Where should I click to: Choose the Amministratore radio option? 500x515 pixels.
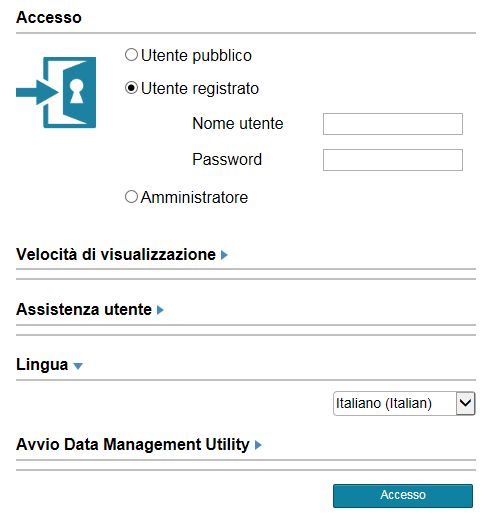tap(131, 197)
